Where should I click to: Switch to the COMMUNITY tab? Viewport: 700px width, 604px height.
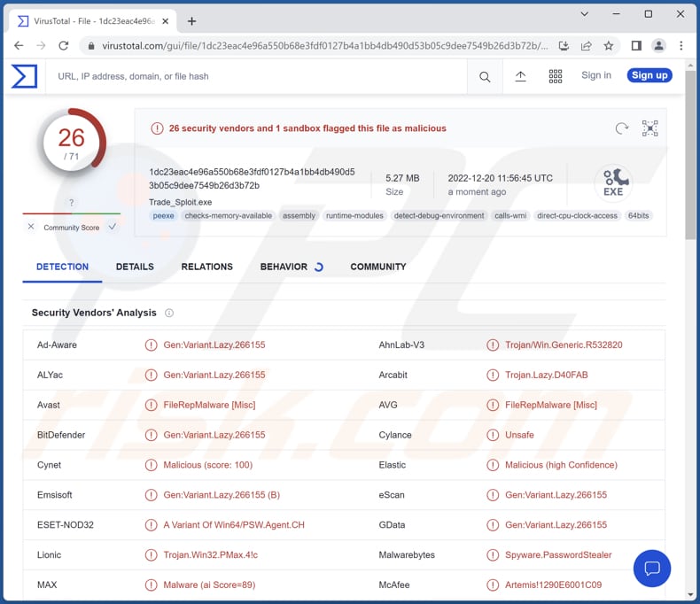tap(378, 267)
